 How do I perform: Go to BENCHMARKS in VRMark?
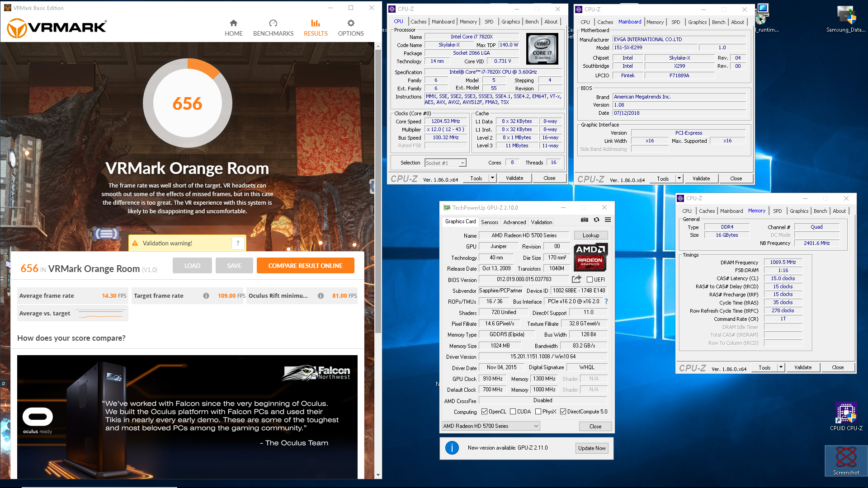click(273, 28)
